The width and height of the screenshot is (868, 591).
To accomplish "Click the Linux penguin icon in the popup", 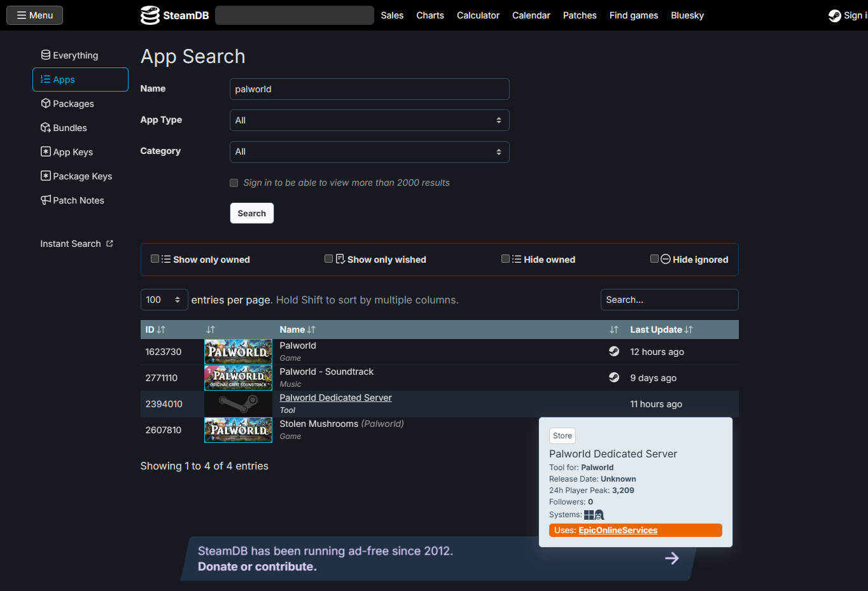I will (599, 515).
